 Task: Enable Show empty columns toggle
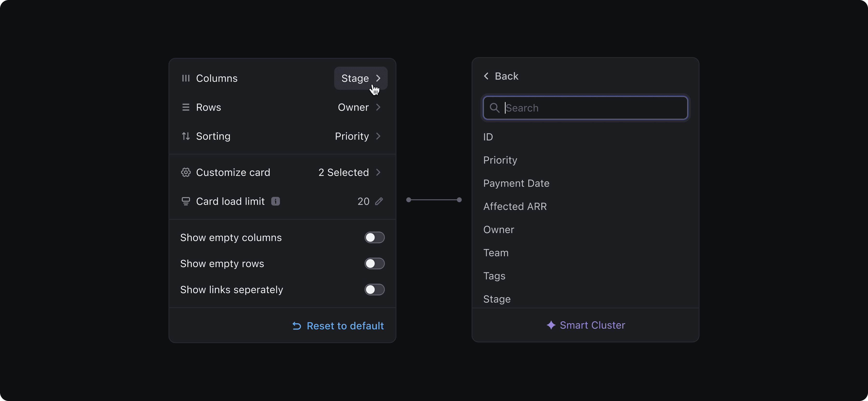tap(374, 237)
